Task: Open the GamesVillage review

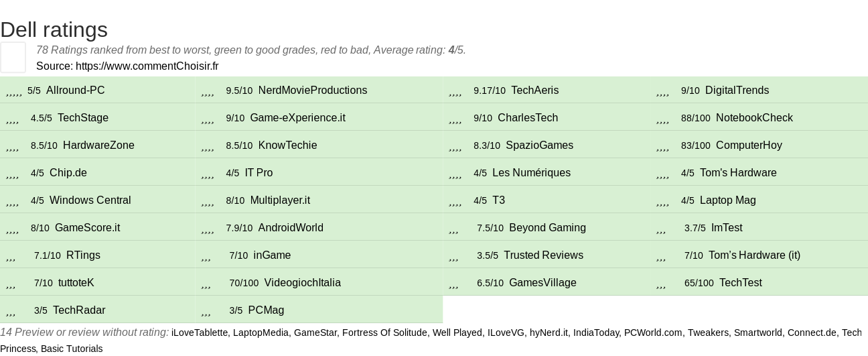Action: point(542,283)
